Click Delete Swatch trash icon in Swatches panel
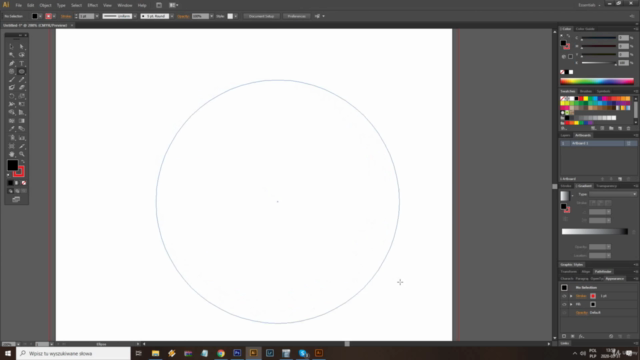 coord(629,128)
